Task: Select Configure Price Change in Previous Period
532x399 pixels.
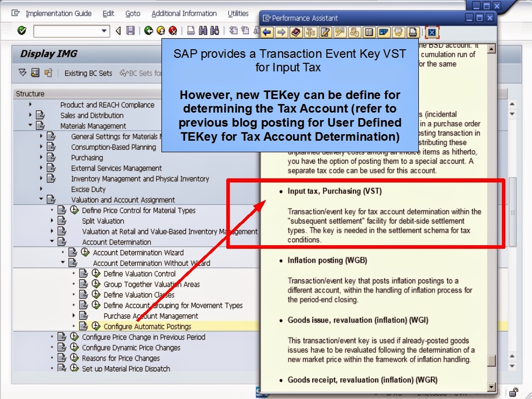Action: click(143, 337)
